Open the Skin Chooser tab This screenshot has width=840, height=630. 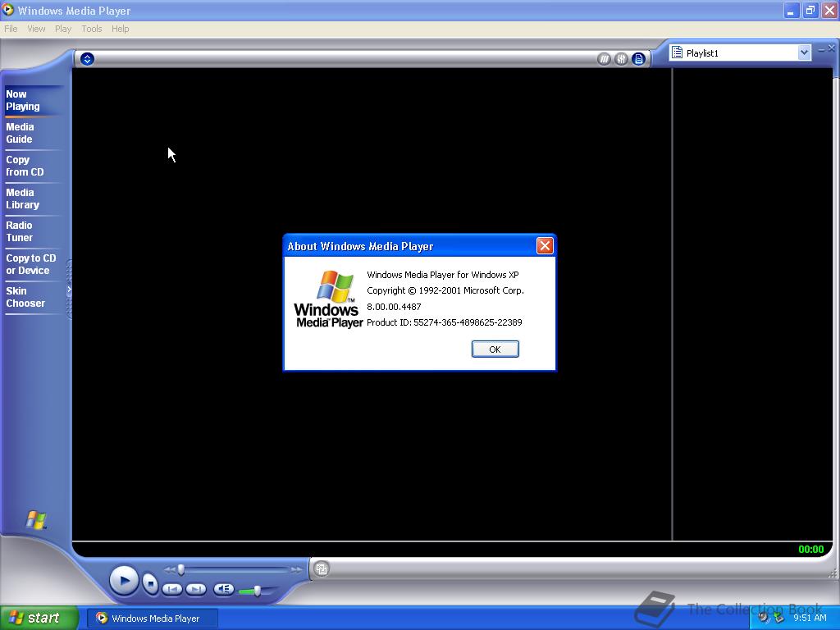[x=25, y=297]
